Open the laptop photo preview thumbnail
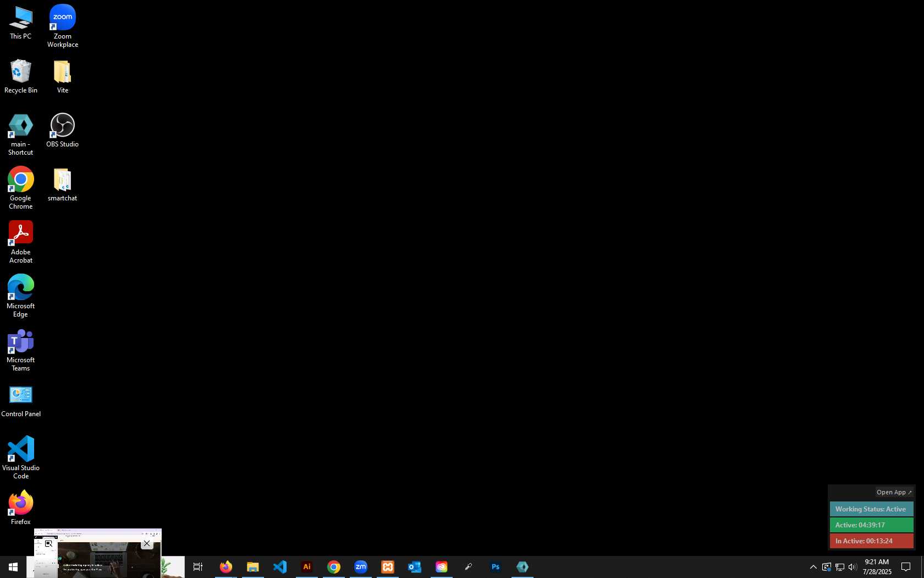The height and width of the screenshot is (578, 924). point(98,553)
